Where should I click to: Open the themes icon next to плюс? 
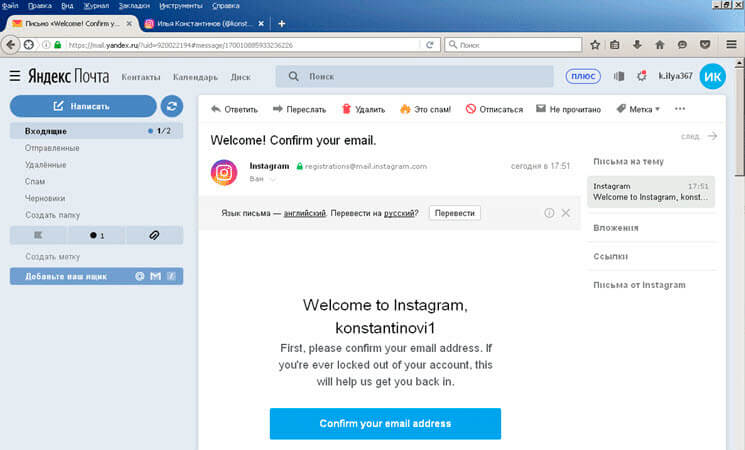coord(619,76)
